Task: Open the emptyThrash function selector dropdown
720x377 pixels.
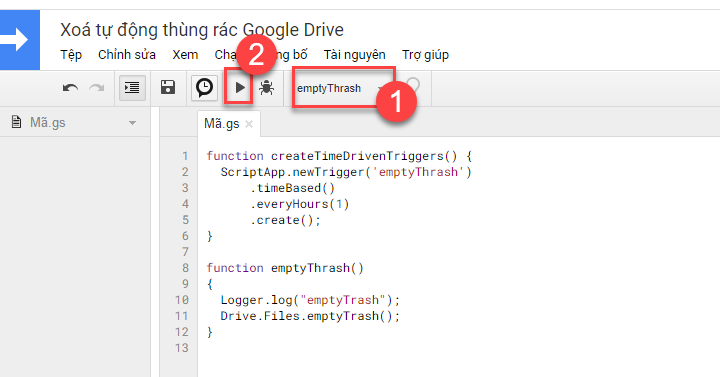Action: [x=340, y=88]
